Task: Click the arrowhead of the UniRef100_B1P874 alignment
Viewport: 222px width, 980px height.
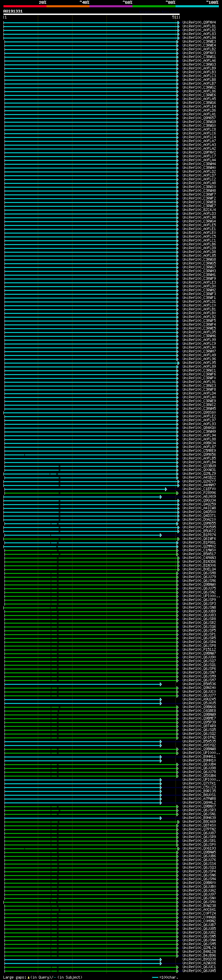Action: [x=161, y=535]
